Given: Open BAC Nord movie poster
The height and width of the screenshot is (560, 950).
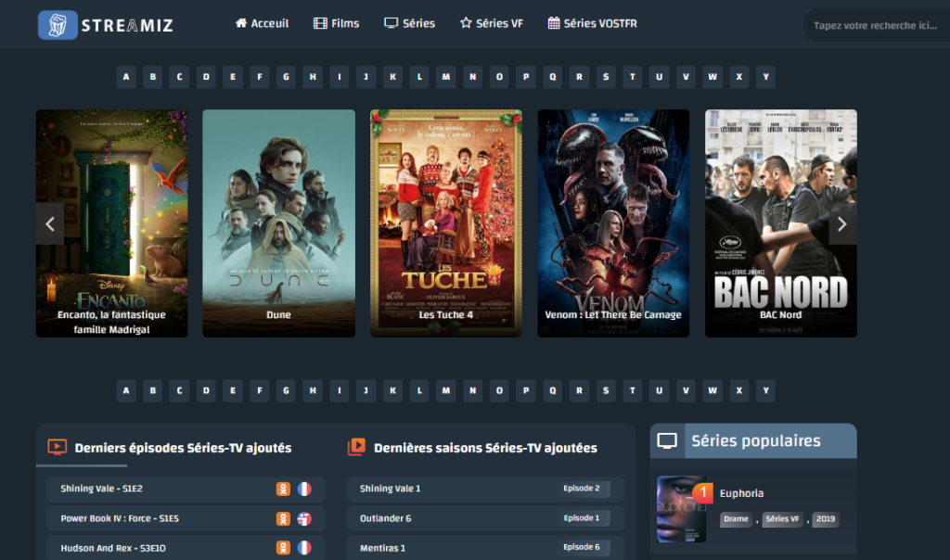Looking at the screenshot, I should pos(781,223).
